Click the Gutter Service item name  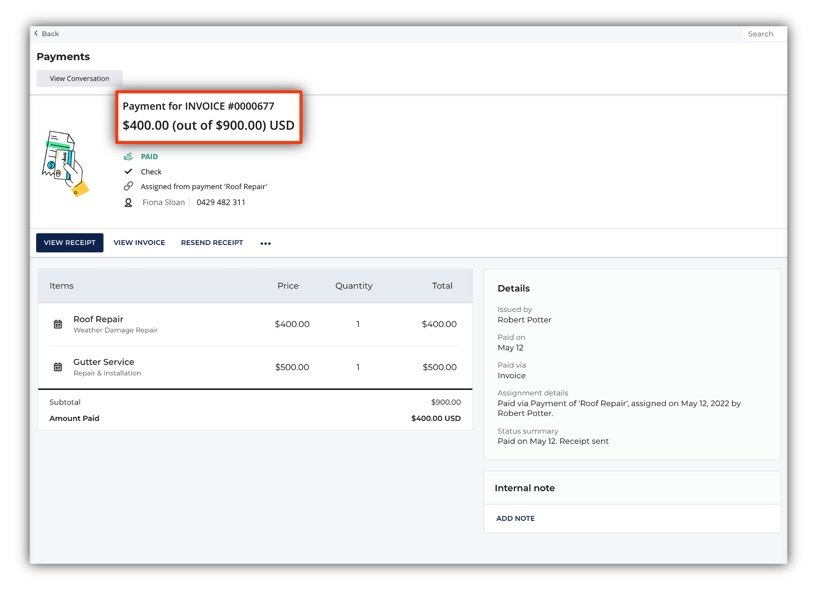click(x=104, y=362)
